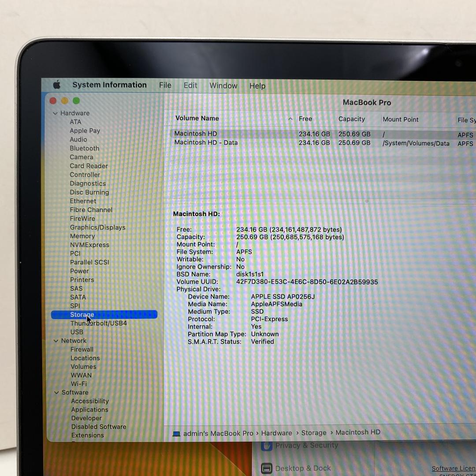
Task: Select SAS in the sidebar
Action: (76, 289)
